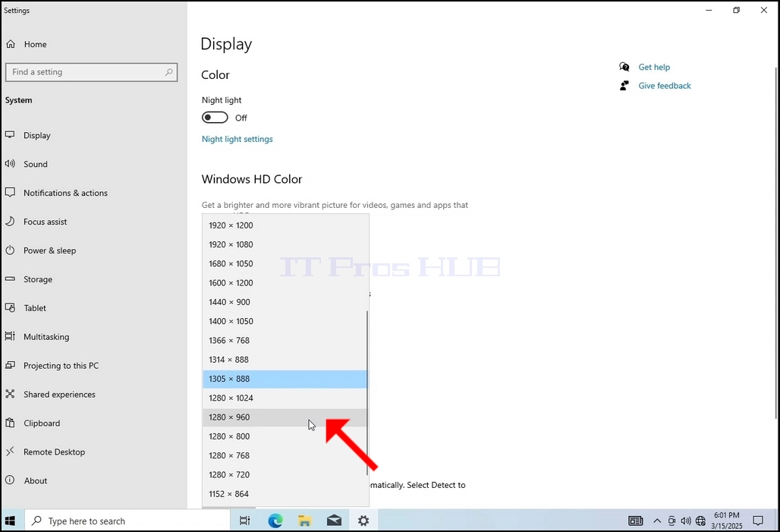The height and width of the screenshot is (532, 780).
Task: Select 1366 × 768 resolution
Action: (285, 341)
